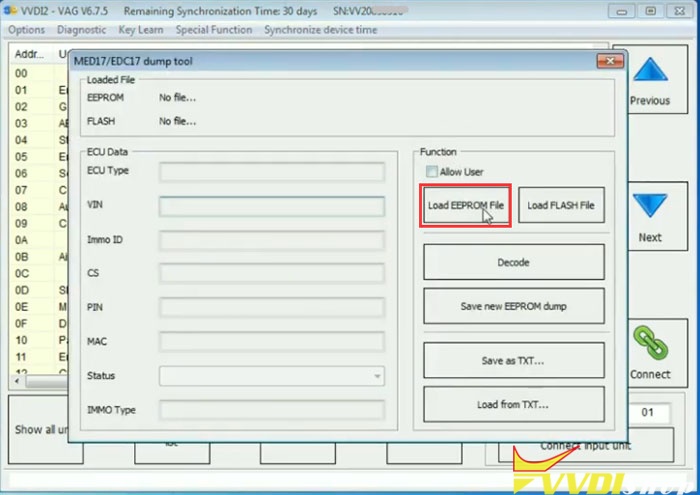The width and height of the screenshot is (700, 495).
Task: Select the row with address 06
Action: coord(39,173)
